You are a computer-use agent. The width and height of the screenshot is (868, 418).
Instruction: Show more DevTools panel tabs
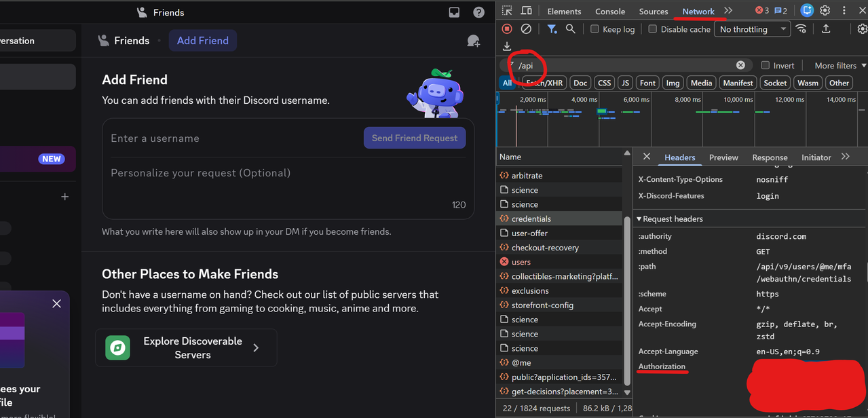point(728,11)
